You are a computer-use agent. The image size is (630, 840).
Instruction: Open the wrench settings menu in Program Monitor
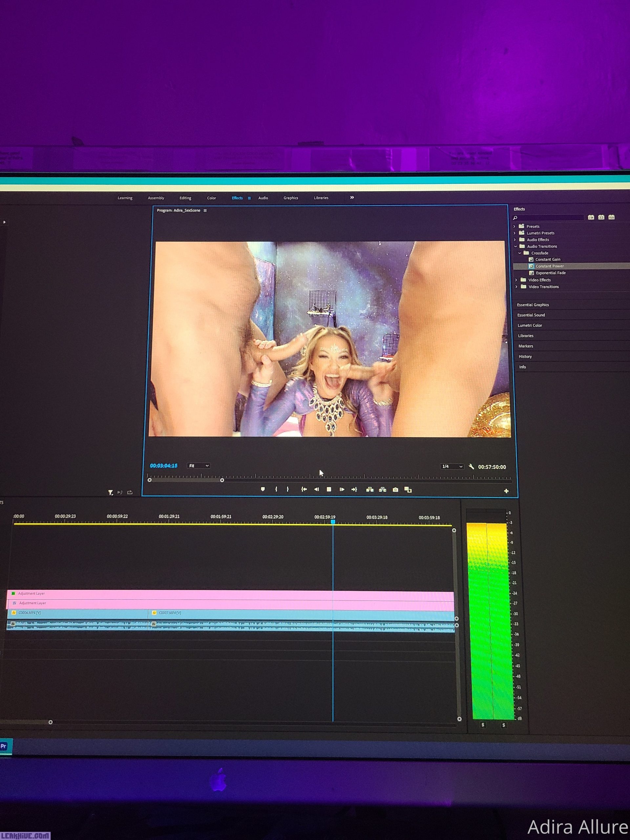pyautogui.click(x=471, y=467)
